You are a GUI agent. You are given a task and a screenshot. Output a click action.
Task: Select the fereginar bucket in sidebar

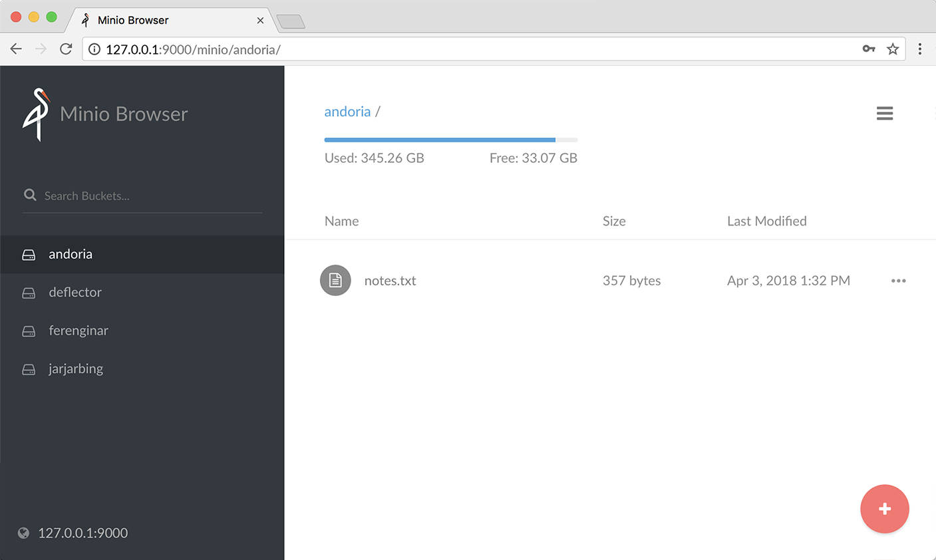[x=78, y=331]
